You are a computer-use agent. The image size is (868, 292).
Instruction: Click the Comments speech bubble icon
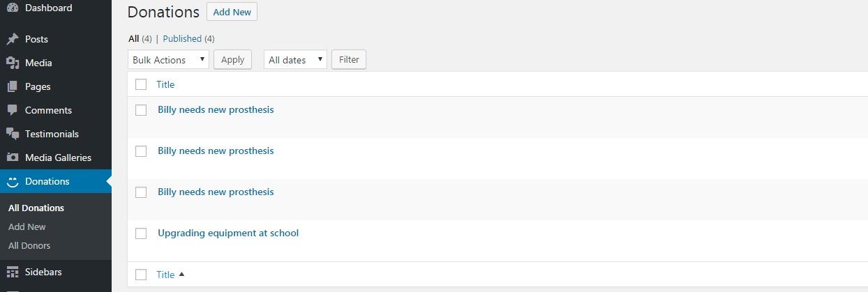point(13,111)
